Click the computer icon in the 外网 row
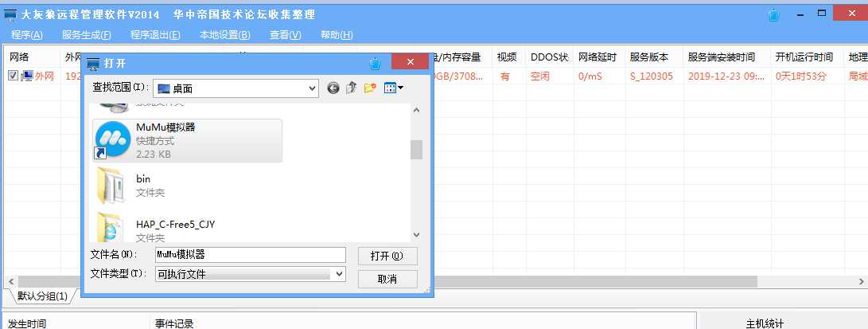 (26, 76)
